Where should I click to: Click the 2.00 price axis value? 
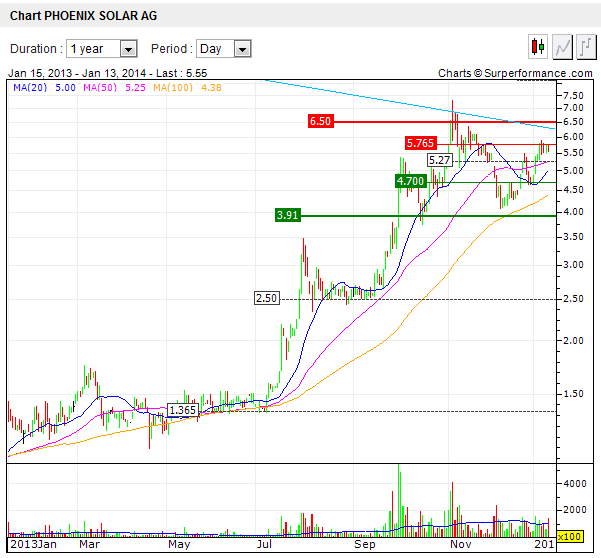tap(573, 340)
